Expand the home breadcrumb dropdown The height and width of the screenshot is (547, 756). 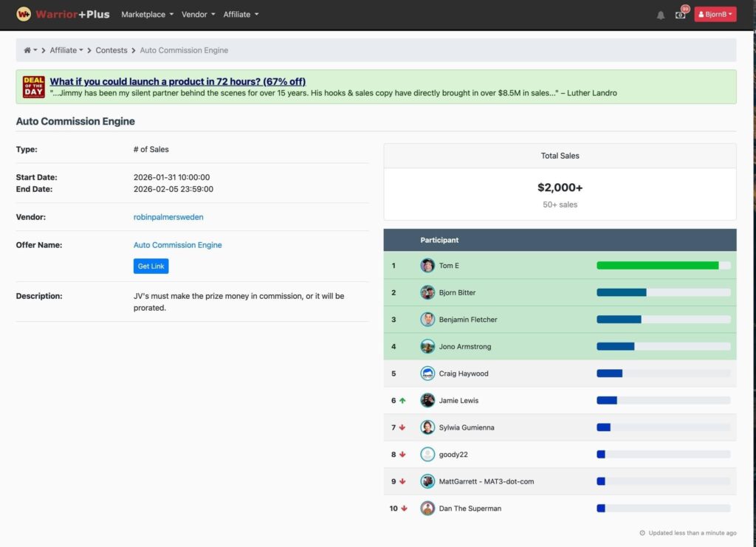[x=30, y=50]
